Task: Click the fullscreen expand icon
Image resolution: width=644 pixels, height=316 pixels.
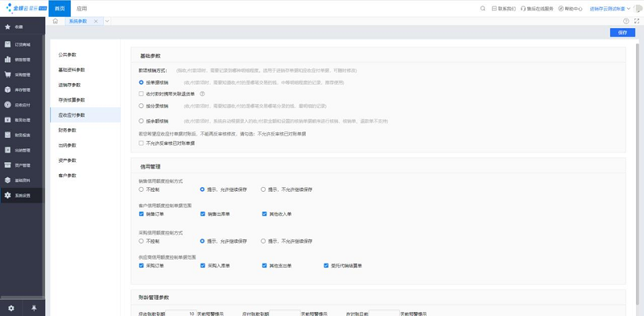Action: pyautogui.click(x=637, y=21)
